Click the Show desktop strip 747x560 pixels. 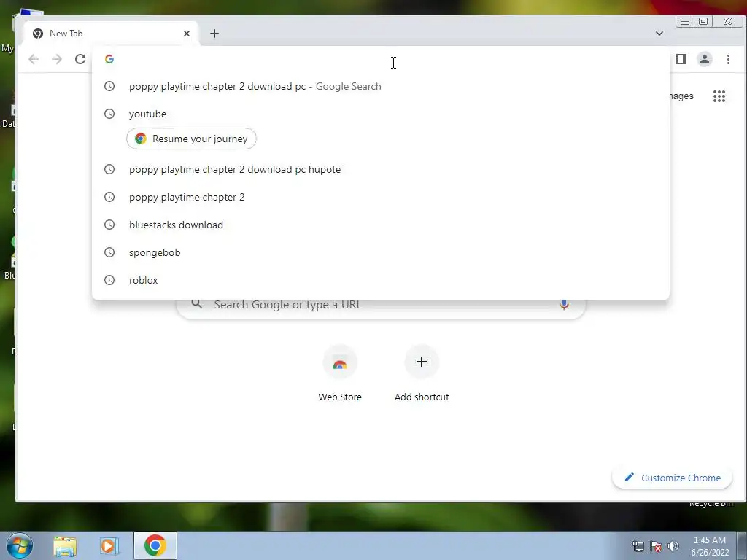point(742,545)
